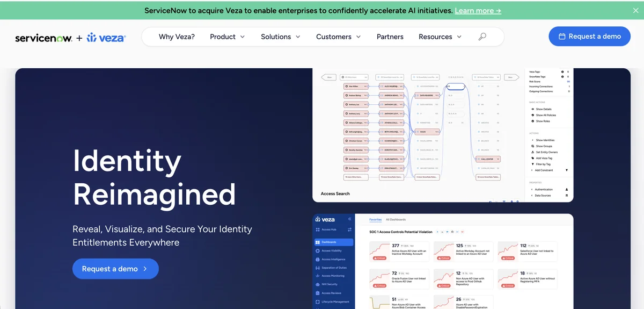This screenshot has width=644, height=309.
Task: Select the Andrew Bishop identity node
Action: tap(356, 95)
